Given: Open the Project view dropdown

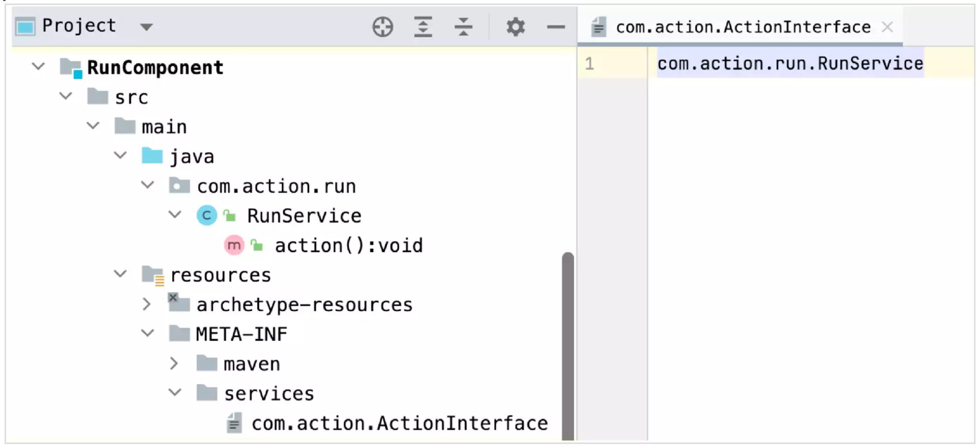Looking at the screenshot, I should point(146,27).
